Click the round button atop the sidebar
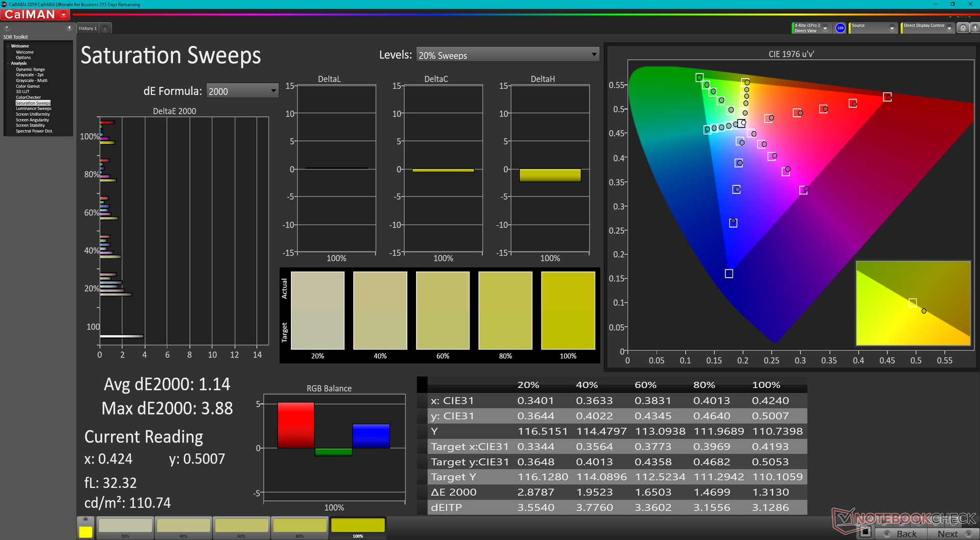 pyautogui.click(x=7, y=28)
